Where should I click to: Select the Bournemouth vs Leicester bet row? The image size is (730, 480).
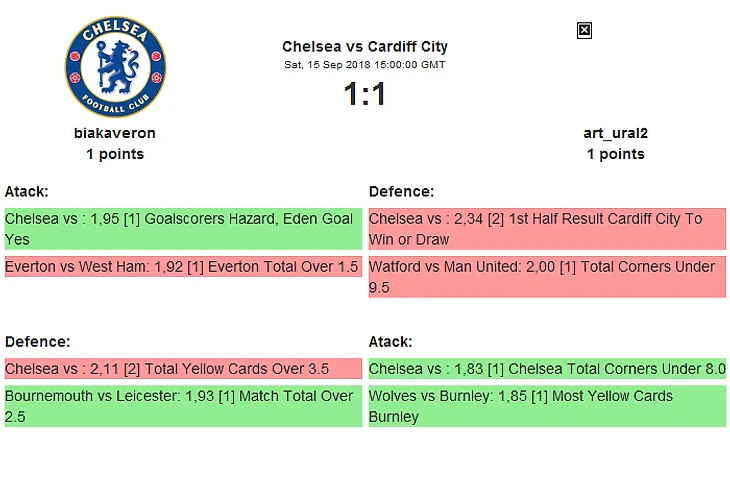(x=182, y=406)
